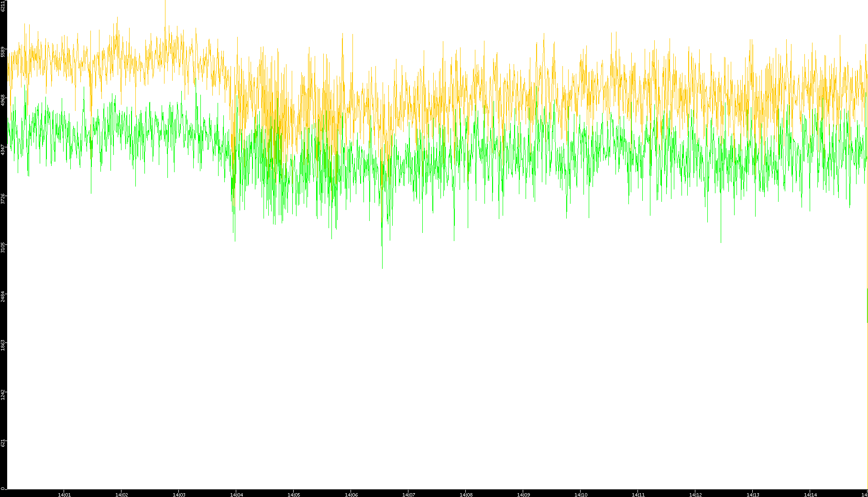This screenshot has width=868, height=497.
Task: Select the 1242 value on the vertical axis
Action: click(x=3, y=395)
